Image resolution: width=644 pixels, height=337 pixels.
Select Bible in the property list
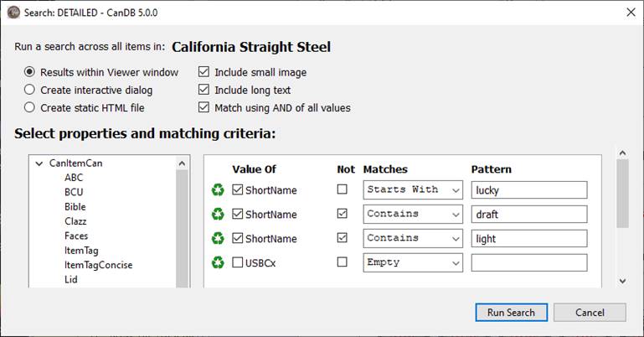[x=75, y=207]
